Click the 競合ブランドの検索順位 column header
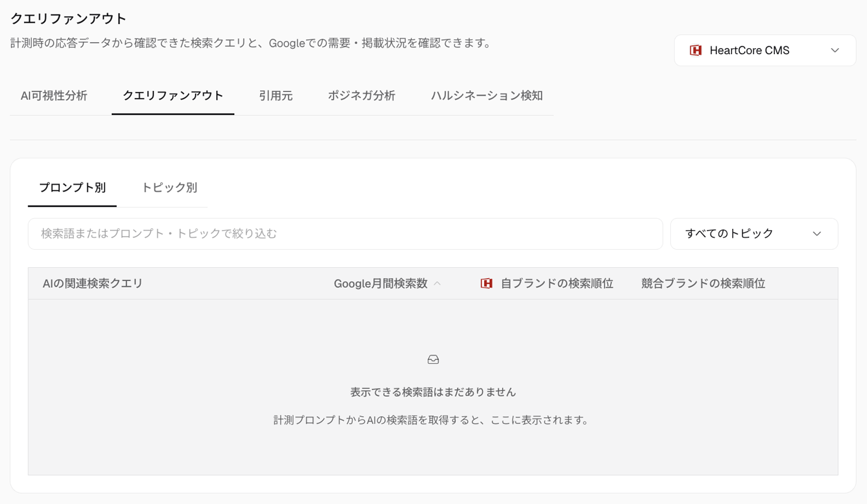The image size is (867, 504). [x=703, y=284]
